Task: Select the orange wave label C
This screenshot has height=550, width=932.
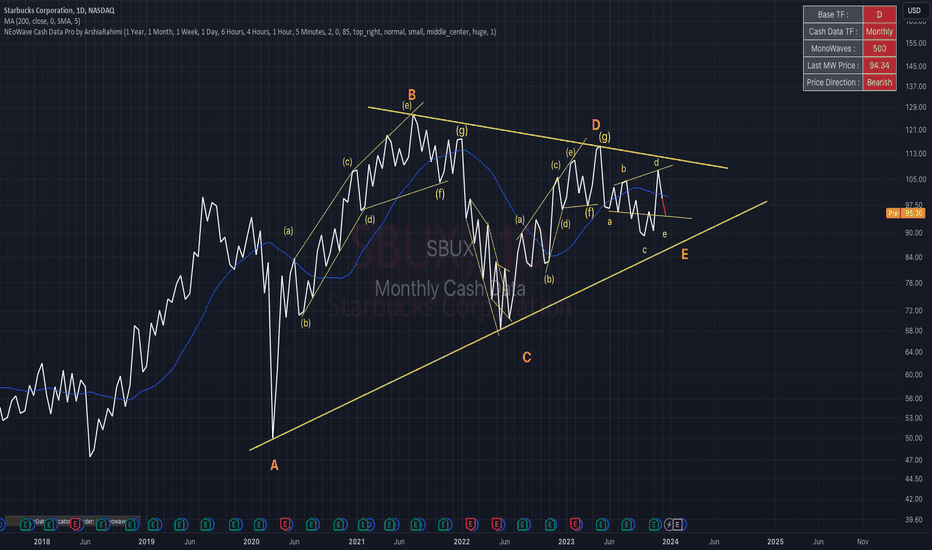Action: [x=527, y=357]
